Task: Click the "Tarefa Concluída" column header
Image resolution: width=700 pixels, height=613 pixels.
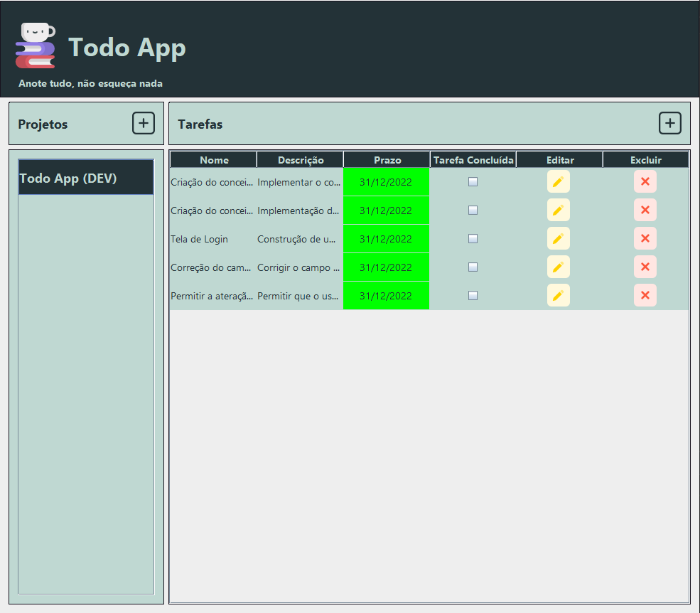Action: coord(473,159)
